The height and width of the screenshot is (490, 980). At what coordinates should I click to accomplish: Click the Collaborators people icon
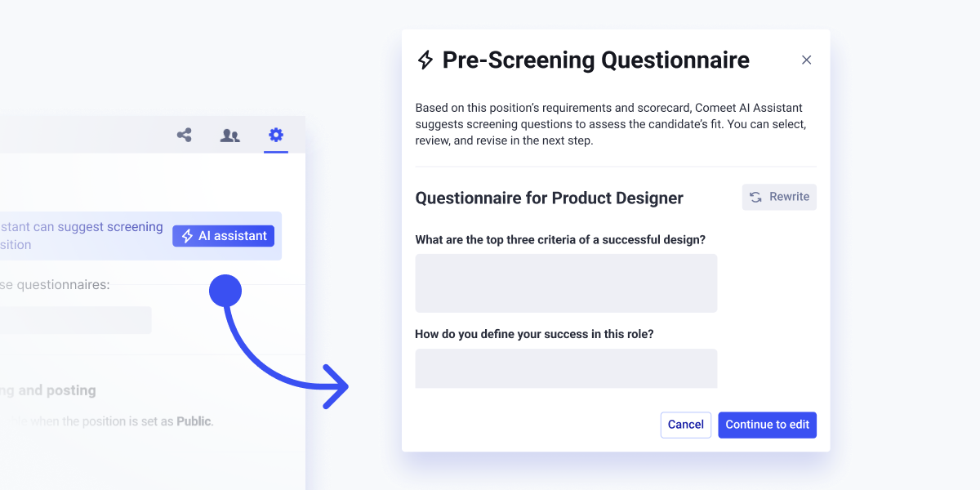coord(229,135)
